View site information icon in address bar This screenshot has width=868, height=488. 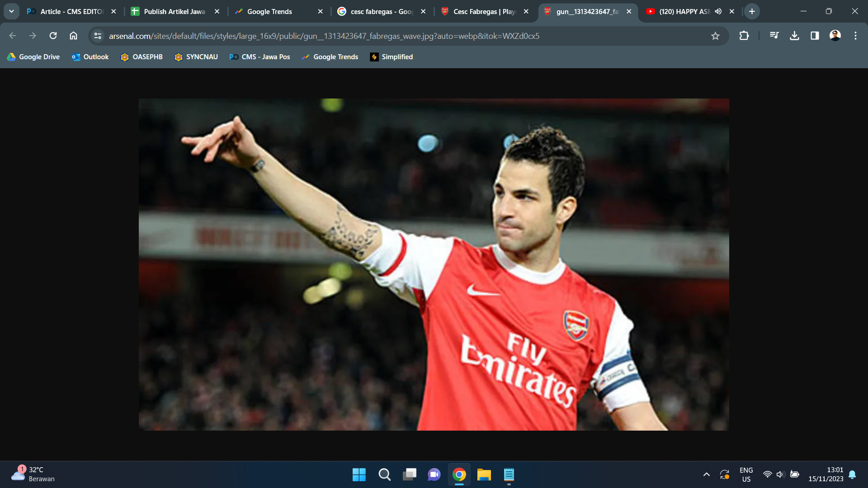[98, 36]
